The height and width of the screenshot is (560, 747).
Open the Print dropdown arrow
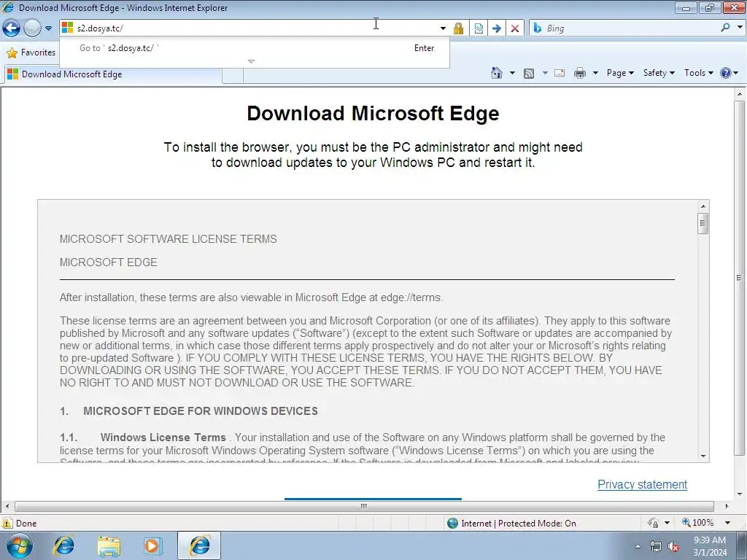[x=595, y=73]
